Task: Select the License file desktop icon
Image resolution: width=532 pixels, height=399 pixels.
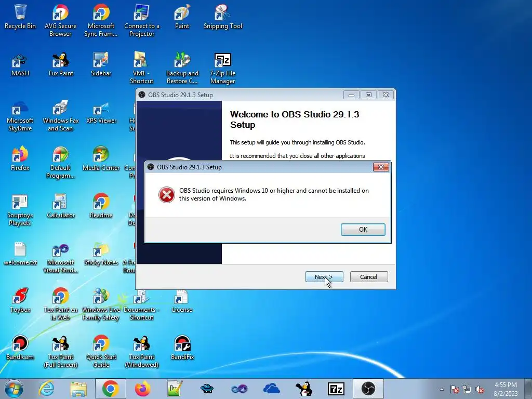Action: point(182,301)
